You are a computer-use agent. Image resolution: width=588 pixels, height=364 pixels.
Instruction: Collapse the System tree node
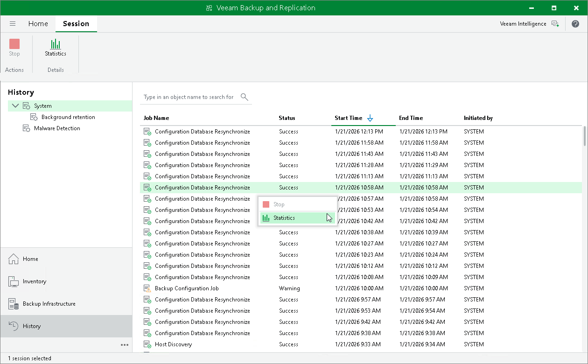[x=15, y=106]
